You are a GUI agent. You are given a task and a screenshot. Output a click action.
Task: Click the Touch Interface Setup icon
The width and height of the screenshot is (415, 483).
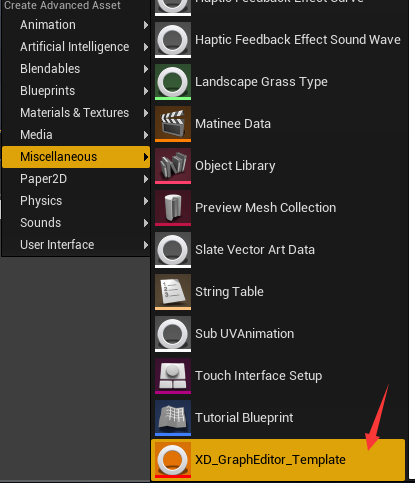coord(173,376)
